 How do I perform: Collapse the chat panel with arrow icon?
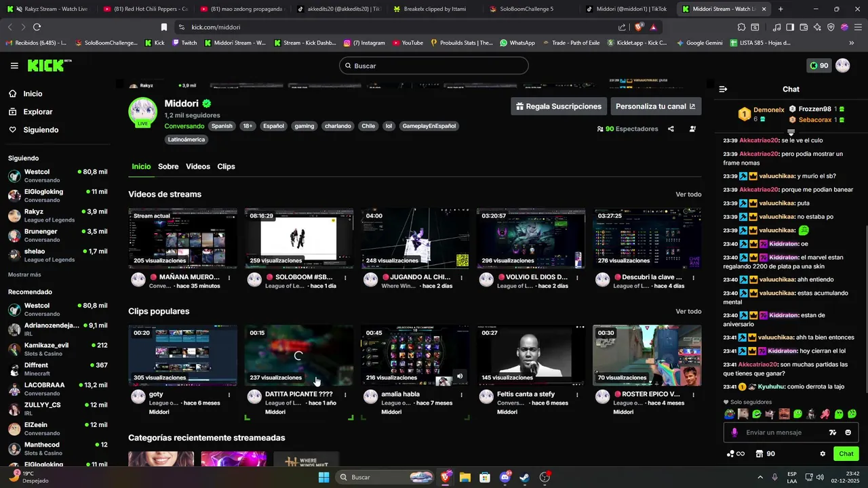tap(723, 89)
